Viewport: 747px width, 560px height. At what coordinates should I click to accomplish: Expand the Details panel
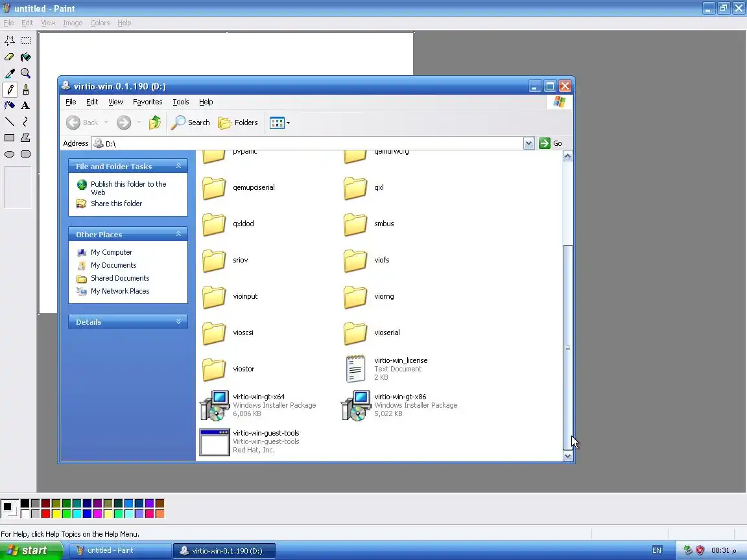pos(179,321)
